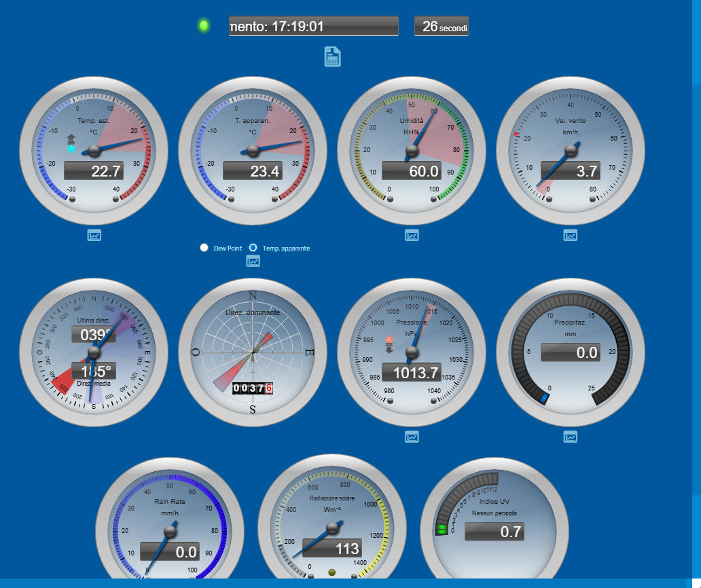This screenshot has width=701, height=588.
Task: Click the Umidità gauge showing 60.0
Action: (412, 151)
